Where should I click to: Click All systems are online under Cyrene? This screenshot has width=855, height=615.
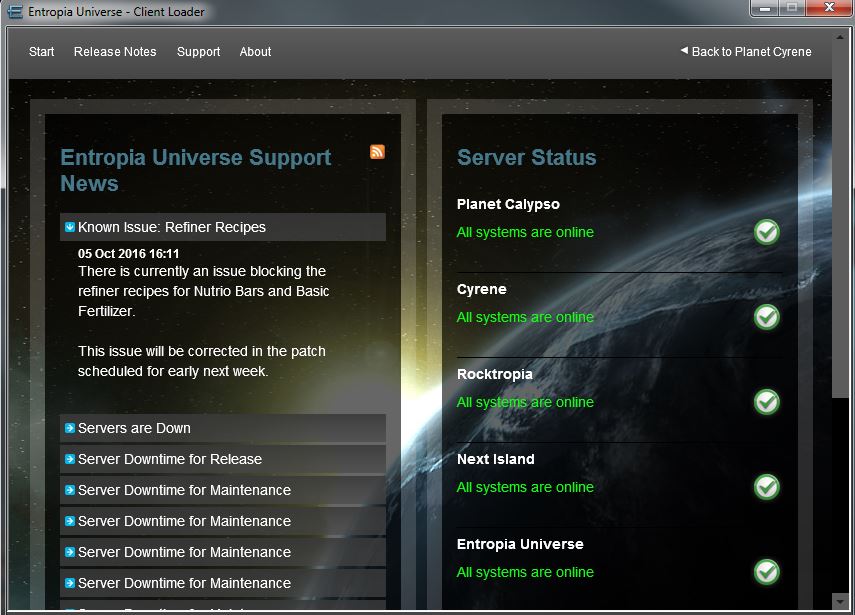tap(525, 317)
